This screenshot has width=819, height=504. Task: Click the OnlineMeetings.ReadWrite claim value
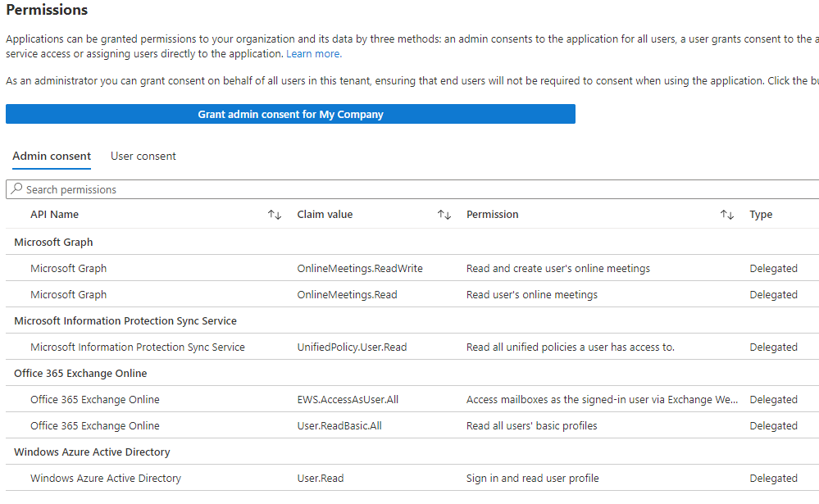pos(360,269)
